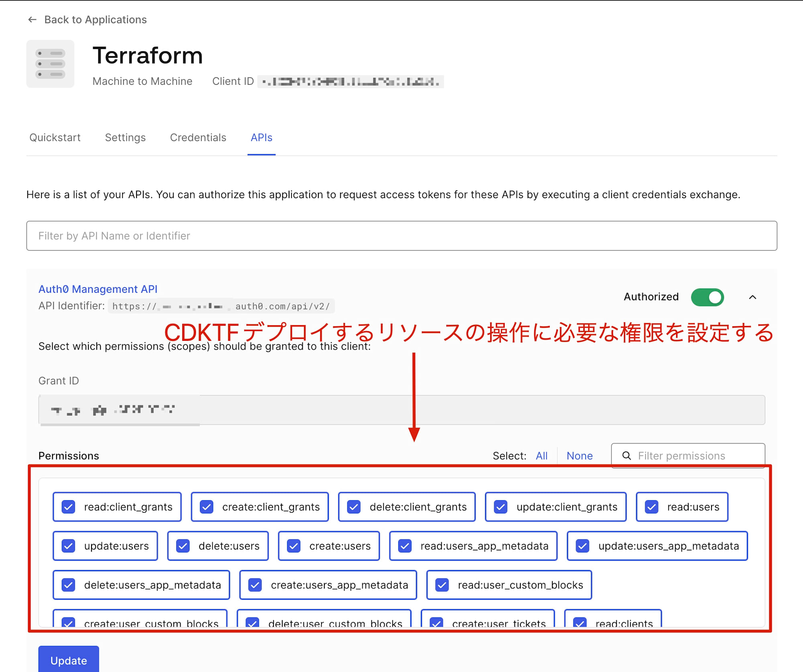Uncheck update:users permission
803x672 pixels.
(69, 546)
